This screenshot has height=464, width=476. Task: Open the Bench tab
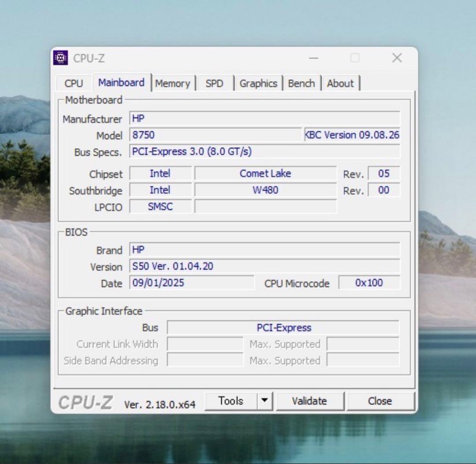[x=301, y=83]
